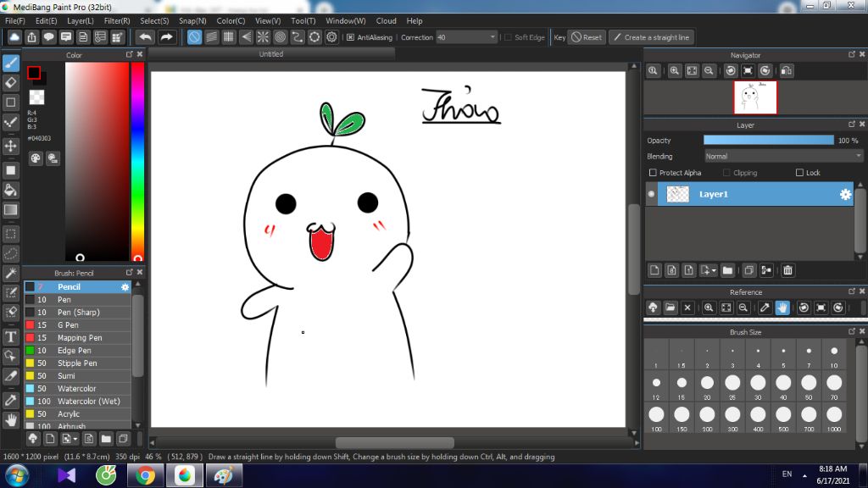This screenshot has width=868, height=488.
Task: Enable radial snap
Action: (x=263, y=37)
